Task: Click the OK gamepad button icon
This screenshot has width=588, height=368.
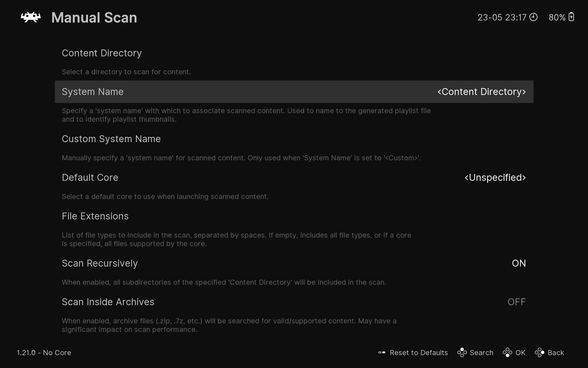Action: click(x=507, y=352)
